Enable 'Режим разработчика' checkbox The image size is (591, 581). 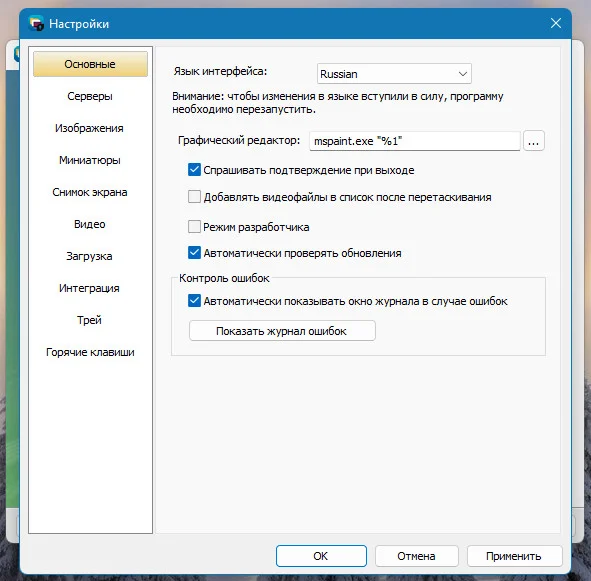[x=194, y=227]
